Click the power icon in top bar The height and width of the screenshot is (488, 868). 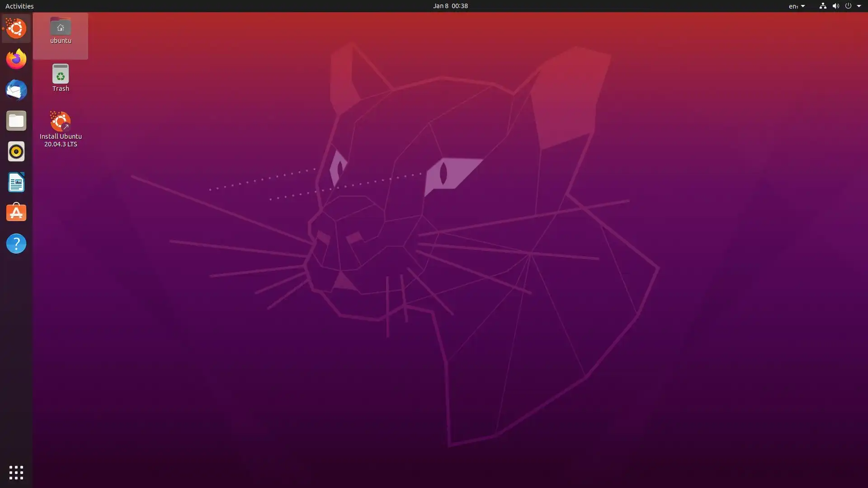point(848,6)
